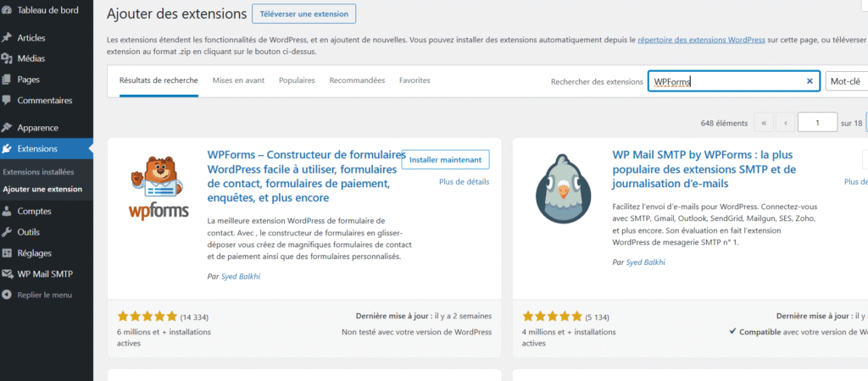Click the Apparence paintbrush icon

(7, 128)
